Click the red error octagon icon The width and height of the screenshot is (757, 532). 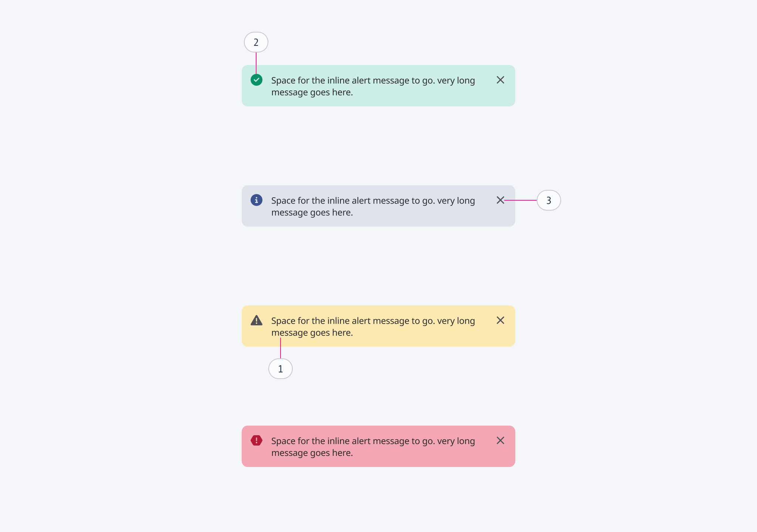point(256,441)
